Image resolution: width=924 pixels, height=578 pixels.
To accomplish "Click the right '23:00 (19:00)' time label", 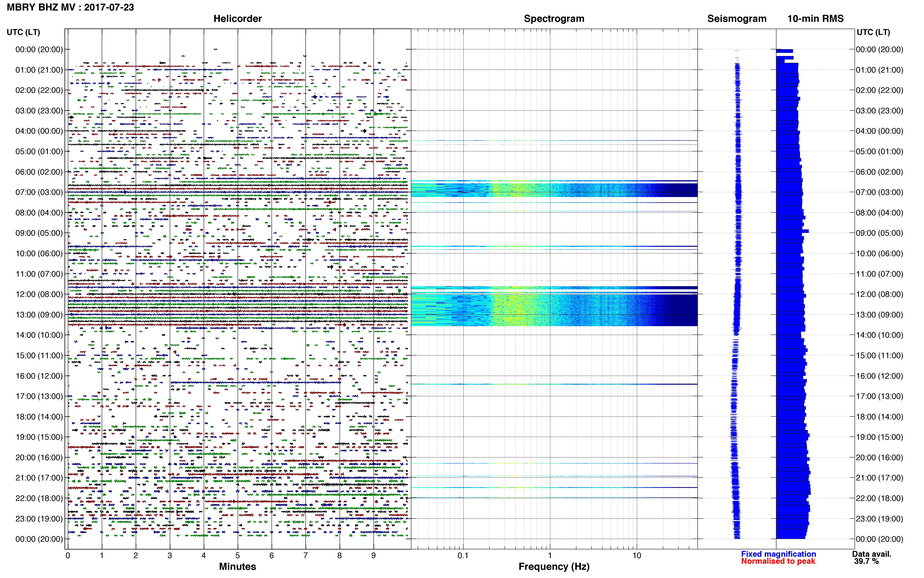I will [879, 519].
